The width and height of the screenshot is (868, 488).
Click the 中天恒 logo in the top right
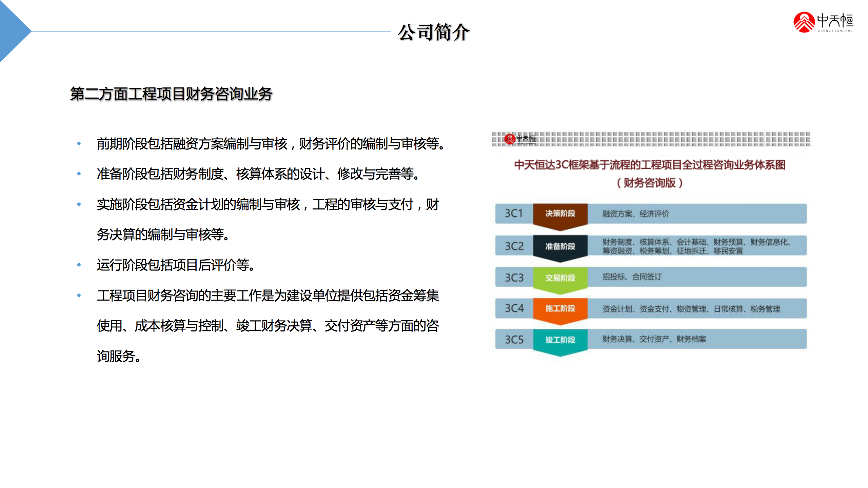[823, 22]
